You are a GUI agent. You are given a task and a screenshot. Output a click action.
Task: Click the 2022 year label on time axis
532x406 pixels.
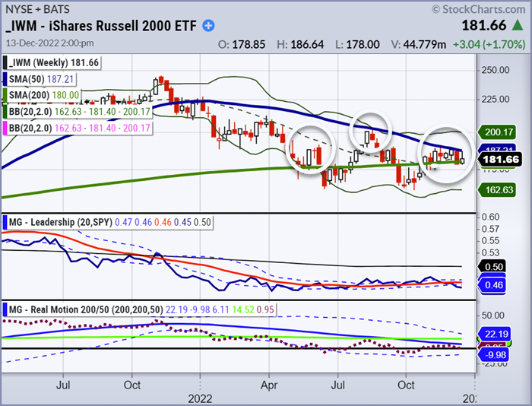pos(200,398)
